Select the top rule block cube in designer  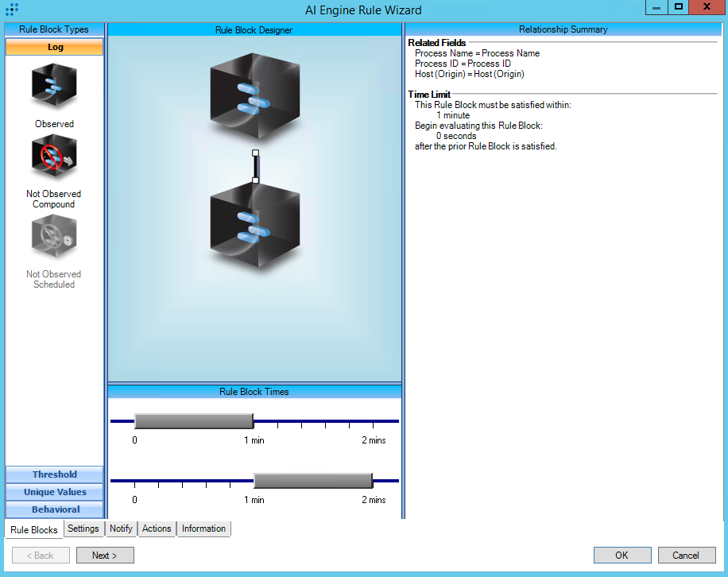point(254,97)
